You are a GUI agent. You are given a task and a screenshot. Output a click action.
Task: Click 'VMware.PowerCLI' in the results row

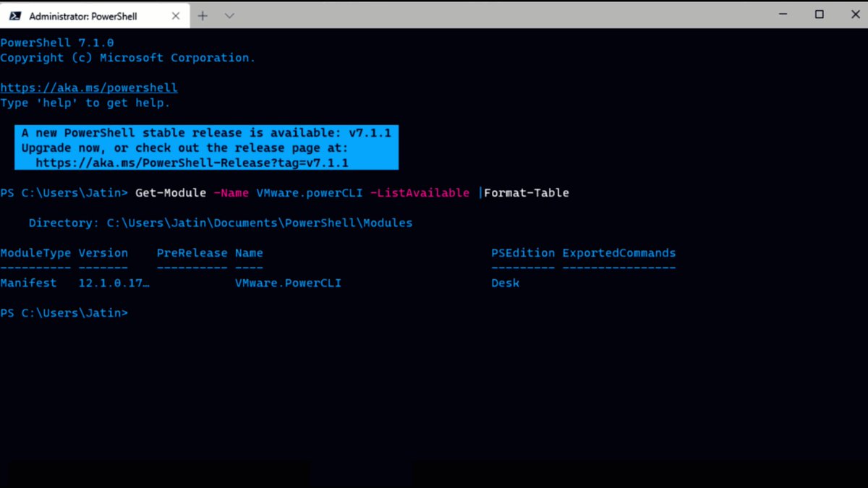point(289,283)
